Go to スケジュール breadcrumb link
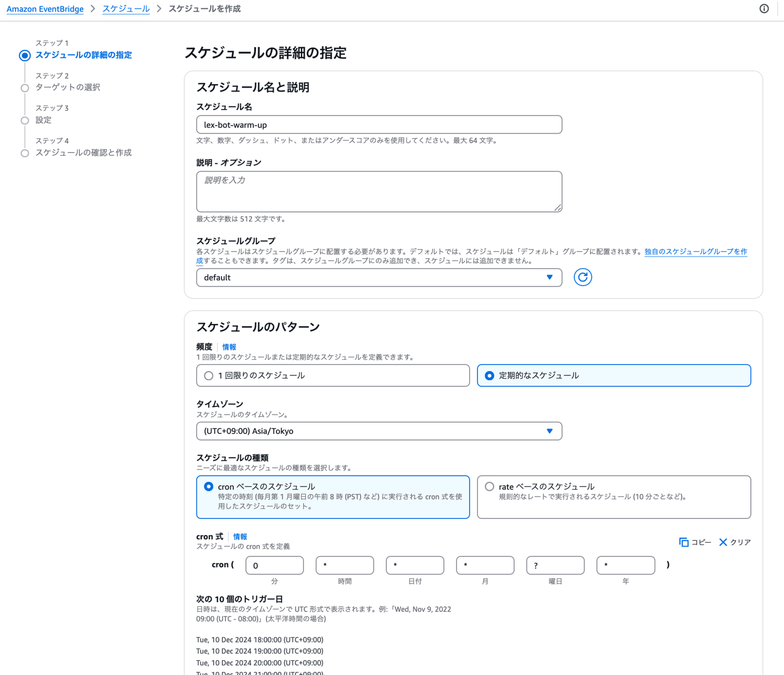784x675 pixels. coord(126,9)
